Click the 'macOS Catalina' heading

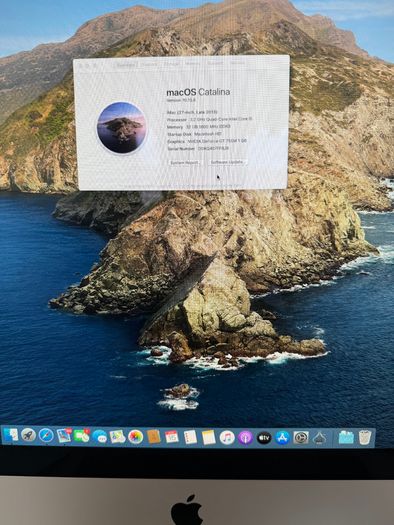point(198,92)
